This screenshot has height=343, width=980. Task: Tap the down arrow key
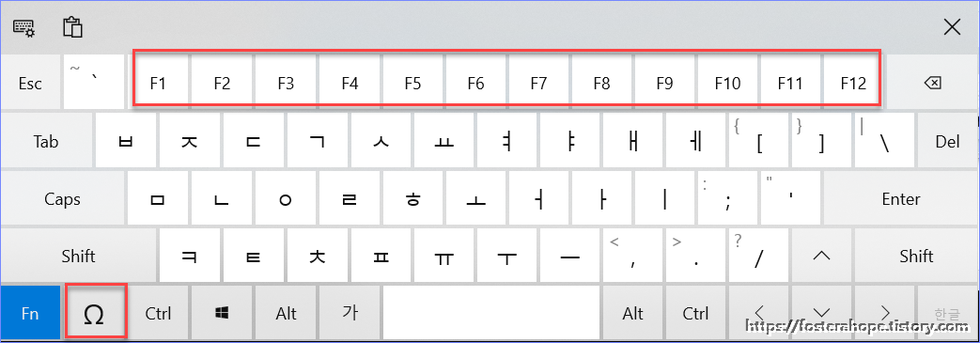[x=821, y=313]
